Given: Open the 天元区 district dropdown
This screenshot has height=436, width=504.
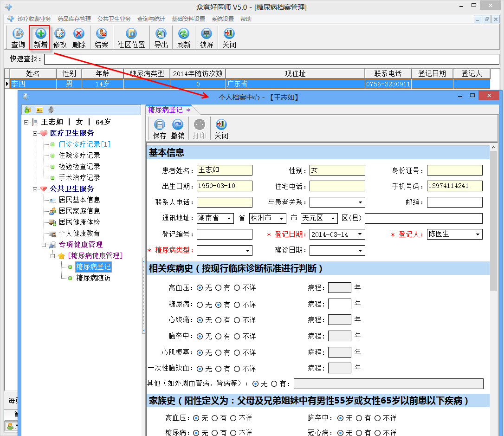Looking at the screenshot, I should coord(333,218).
